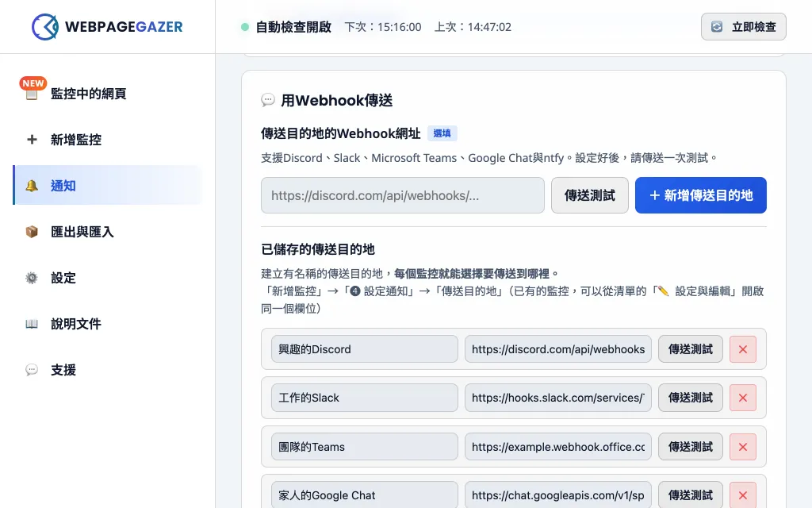Go to 新增監控 page

[107, 140]
